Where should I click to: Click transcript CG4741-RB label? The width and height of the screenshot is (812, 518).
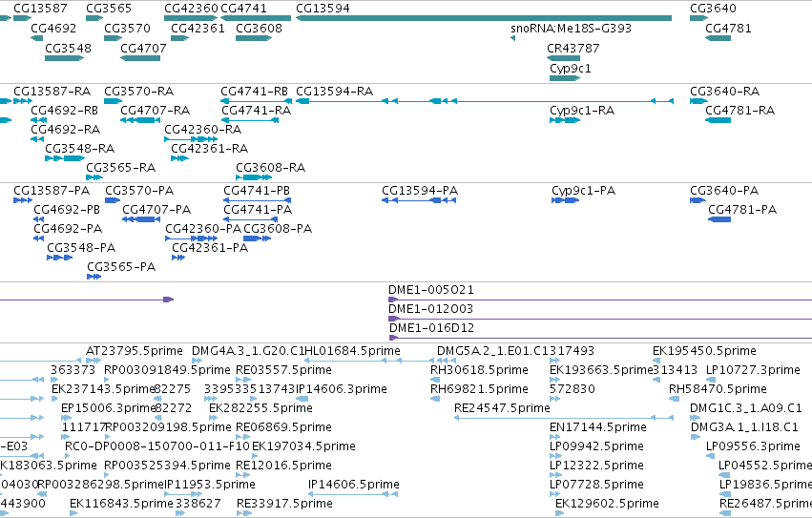(254, 92)
